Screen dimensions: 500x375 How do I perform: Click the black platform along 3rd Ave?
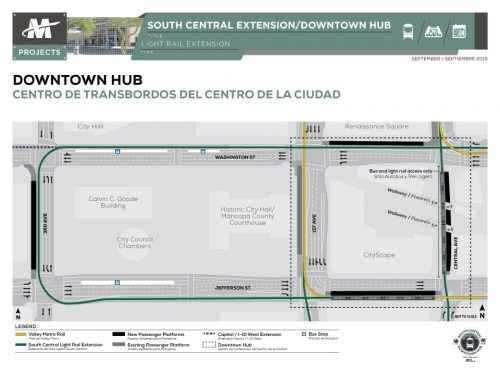pyautogui.click(x=33, y=225)
